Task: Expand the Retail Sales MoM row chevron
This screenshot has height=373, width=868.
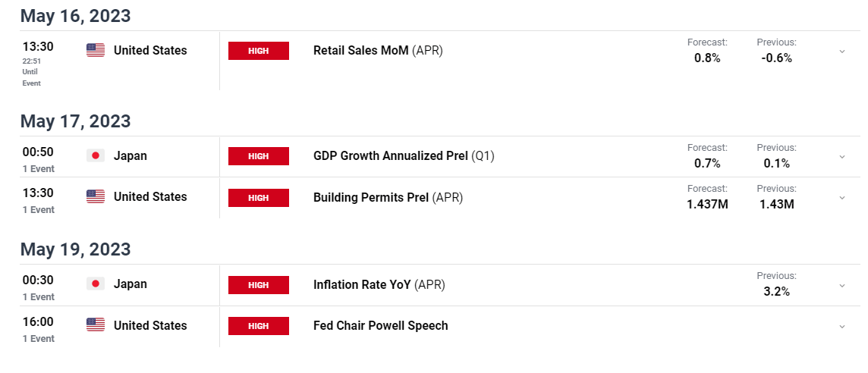Action: [842, 52]
